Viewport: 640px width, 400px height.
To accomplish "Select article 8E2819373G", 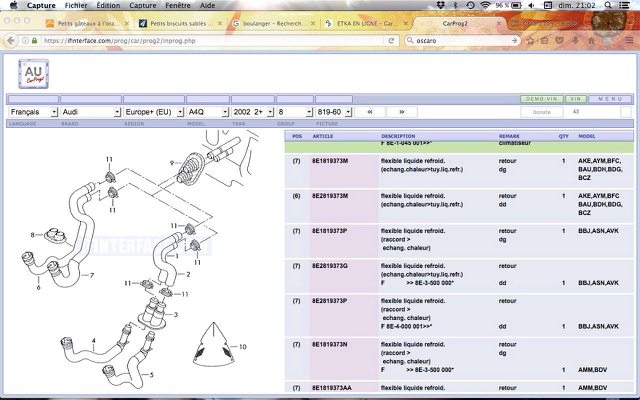I will (x=330, y=266).
